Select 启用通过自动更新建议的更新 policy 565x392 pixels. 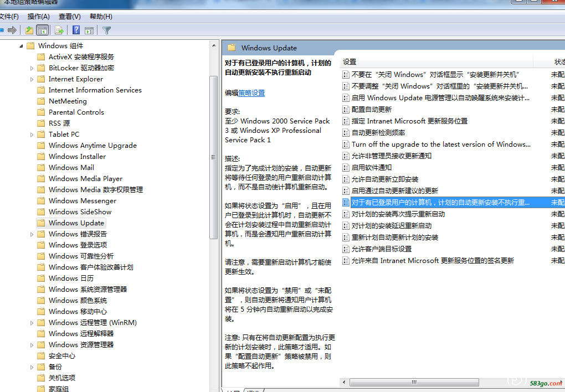click(395, 191)
